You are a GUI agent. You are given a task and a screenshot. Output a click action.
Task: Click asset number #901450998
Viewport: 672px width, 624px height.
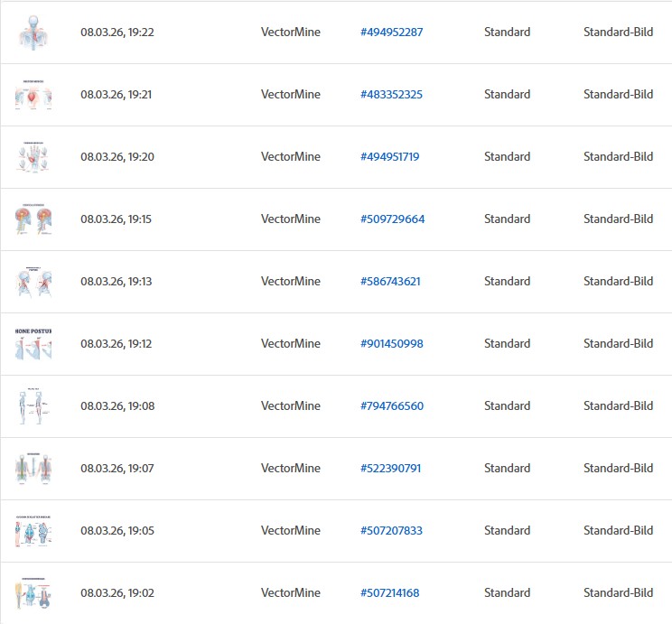coord(391,344)
